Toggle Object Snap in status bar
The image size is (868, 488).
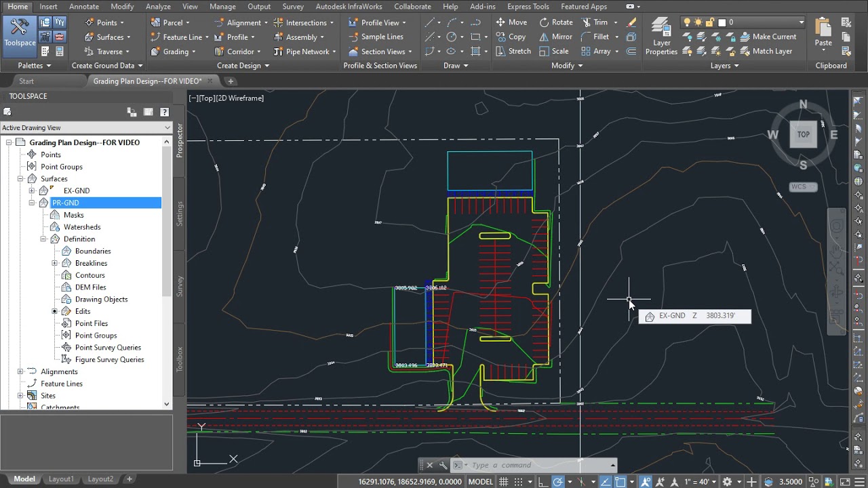tap(620, 481)
